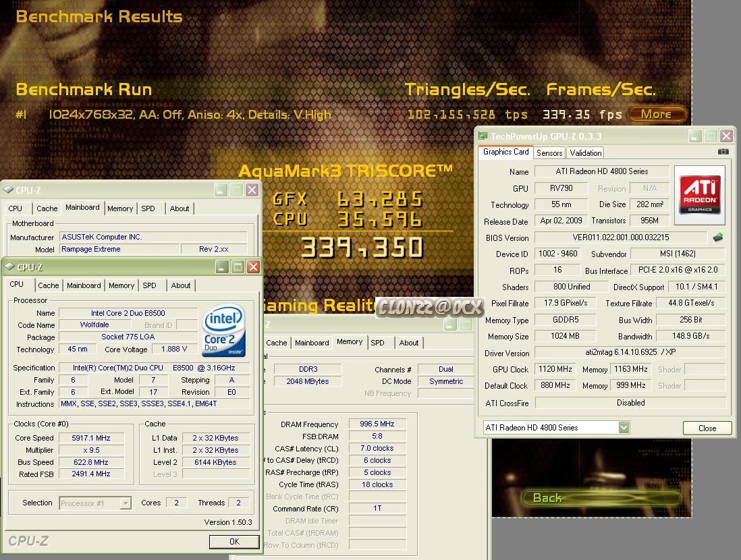The image size is (741, 560).
Task: Click the DDR3 memory type value
Action: click(308, 369)
